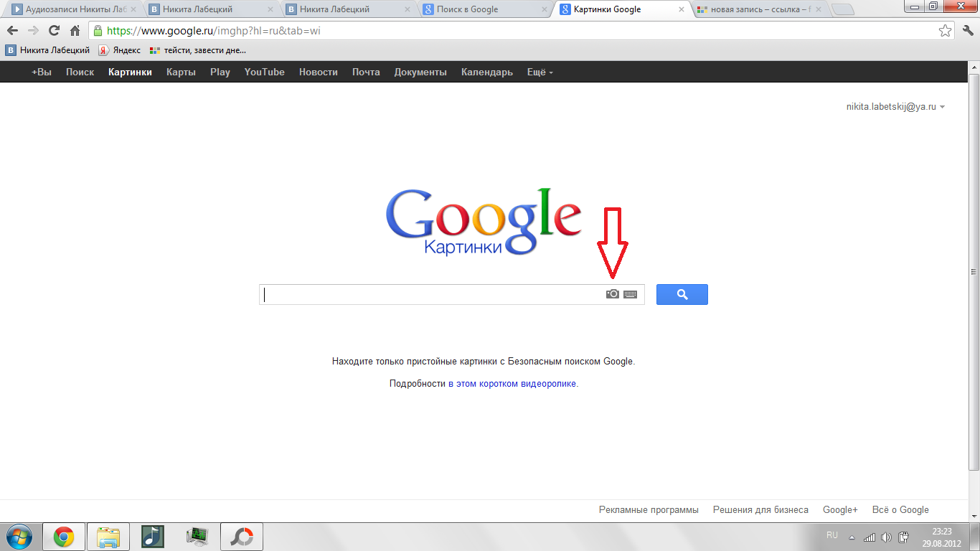Bookmark this page with the star icon

[x=946, y=31]
